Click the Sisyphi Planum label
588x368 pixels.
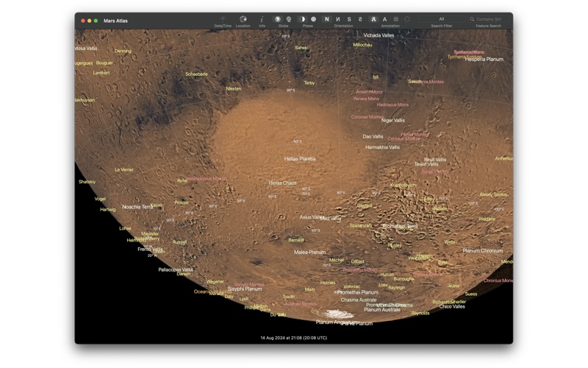coord(245,289)
